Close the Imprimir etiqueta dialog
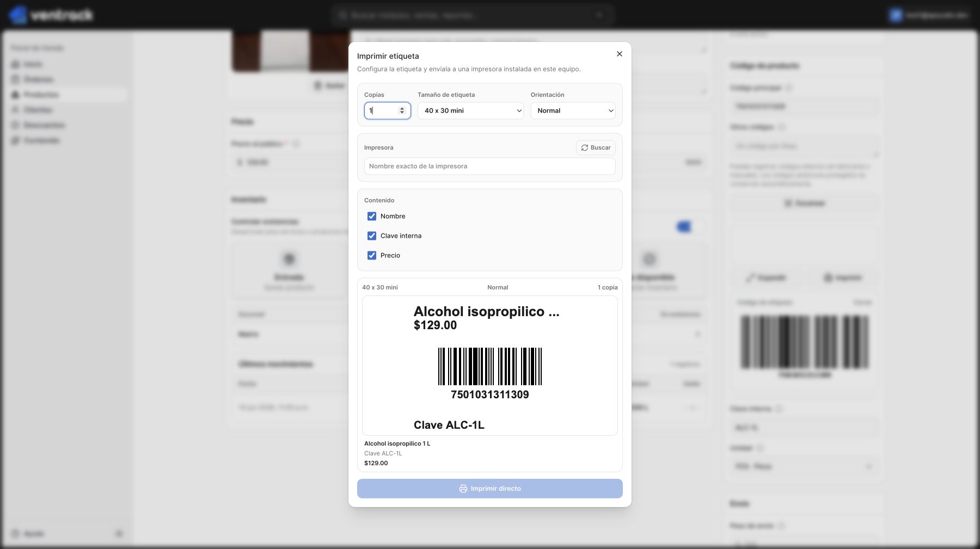Screen dimensions: 980x549 pos(619,54)
